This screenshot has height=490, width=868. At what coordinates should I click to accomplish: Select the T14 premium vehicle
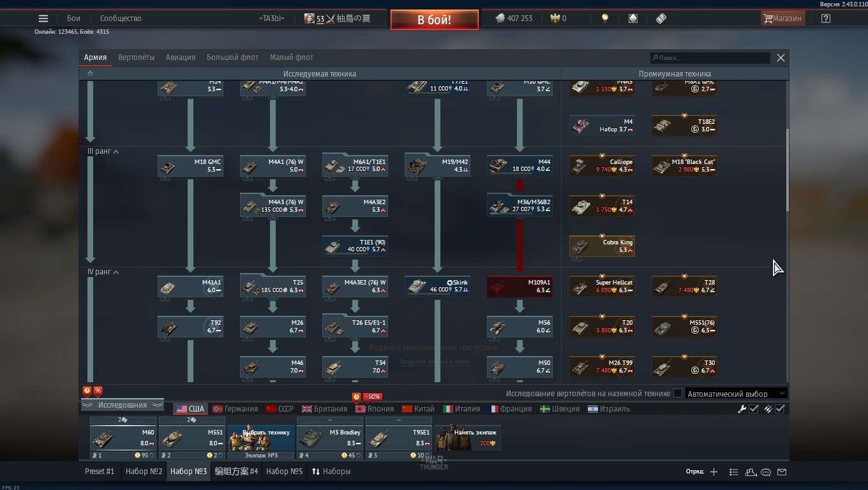tap(602, 206)
